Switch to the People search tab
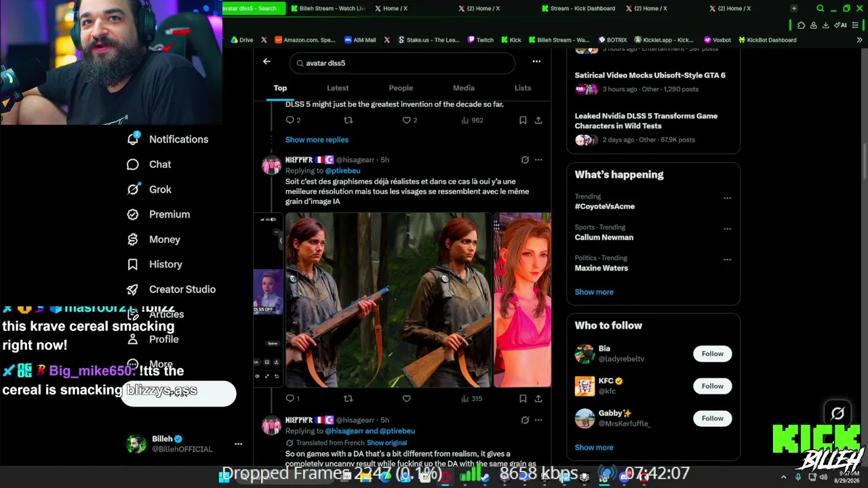868x488 pixels. (x=401, y=88)
